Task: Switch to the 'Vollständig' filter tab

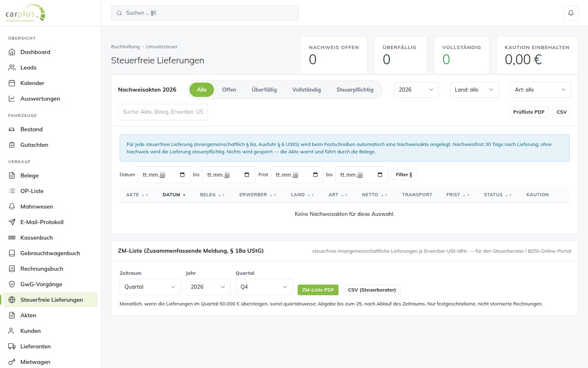Action: (307, 90)
